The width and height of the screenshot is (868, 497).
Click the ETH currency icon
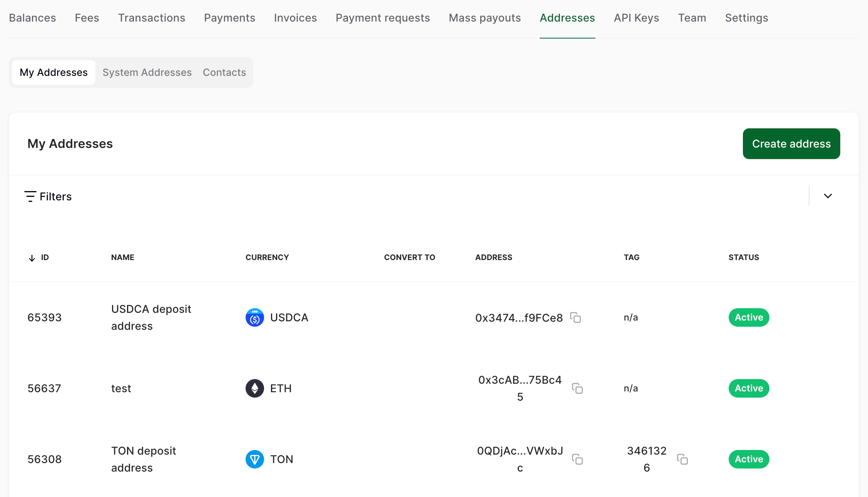255,388
